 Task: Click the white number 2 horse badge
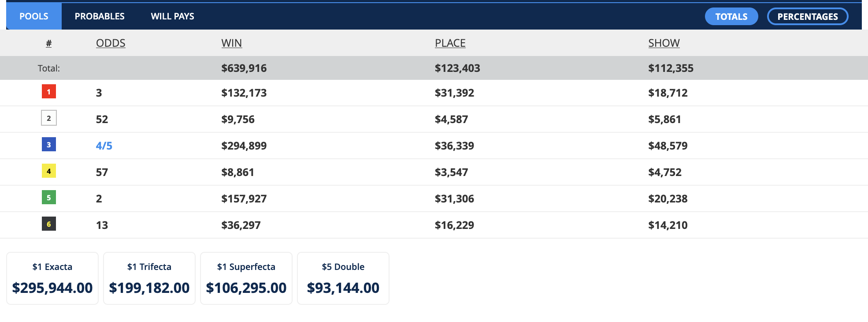point(48,118)
